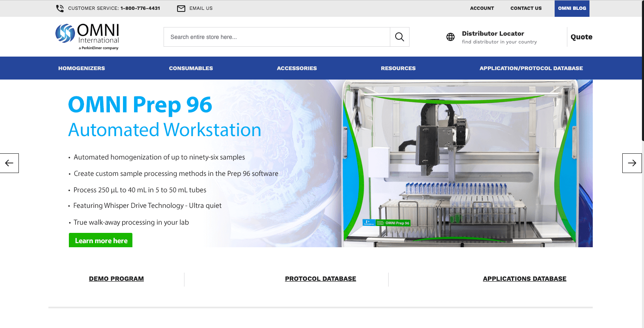This screenshot has width=644, height=328.
Task: Open Application/Protocol Database menu
Action: point(531,68)
